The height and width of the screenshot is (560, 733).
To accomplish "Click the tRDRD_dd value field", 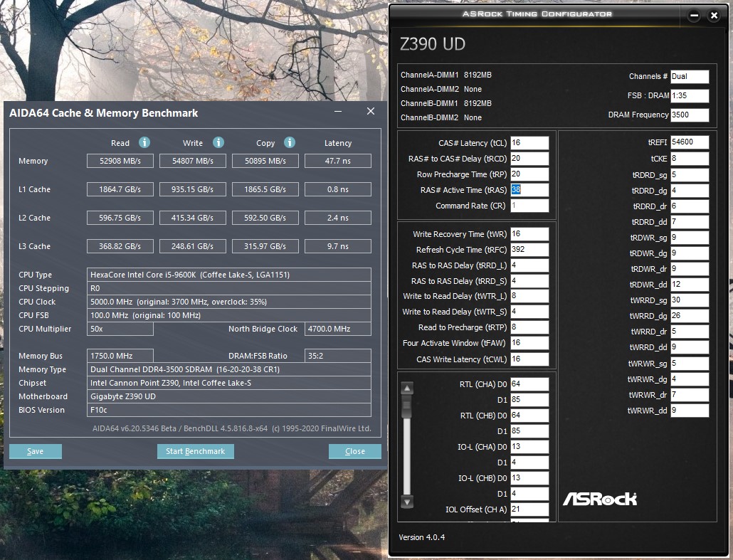I will [690, 221].
